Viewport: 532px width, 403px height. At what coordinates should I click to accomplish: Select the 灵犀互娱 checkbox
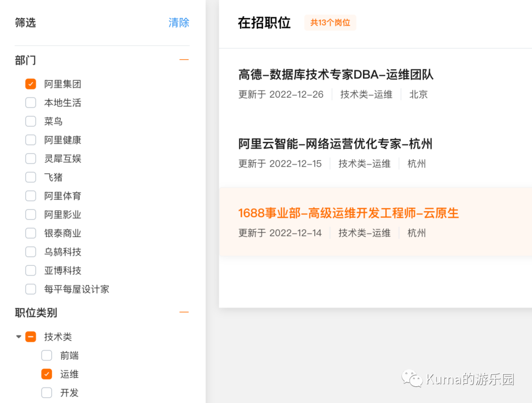[31, 158]
